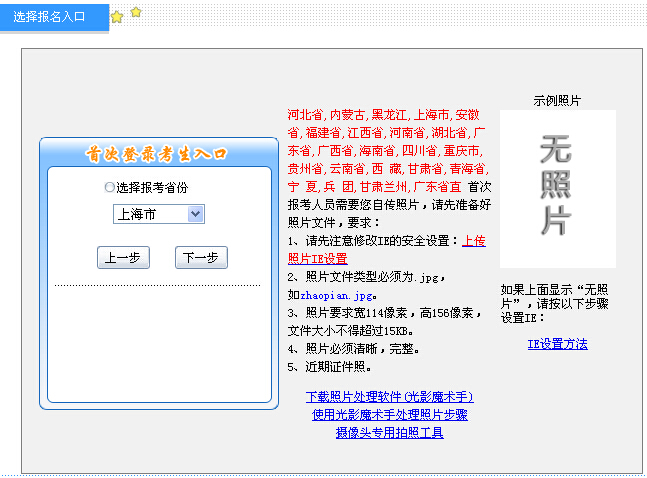This screenshot has width=647, height=478.
Task: Click the dotted divider line below the buttons
Action: pyautogui.click(x=155, y=285)
